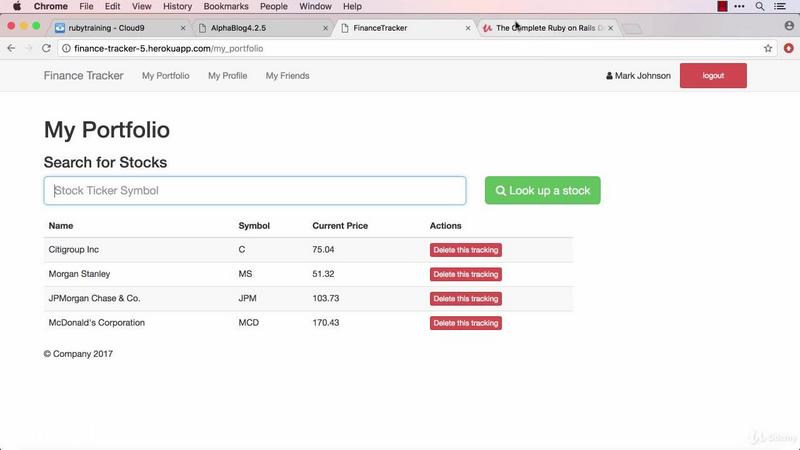Screen dimensions: 800x450
Task: Click the JPM symbol cell
Action: point(247,298)
